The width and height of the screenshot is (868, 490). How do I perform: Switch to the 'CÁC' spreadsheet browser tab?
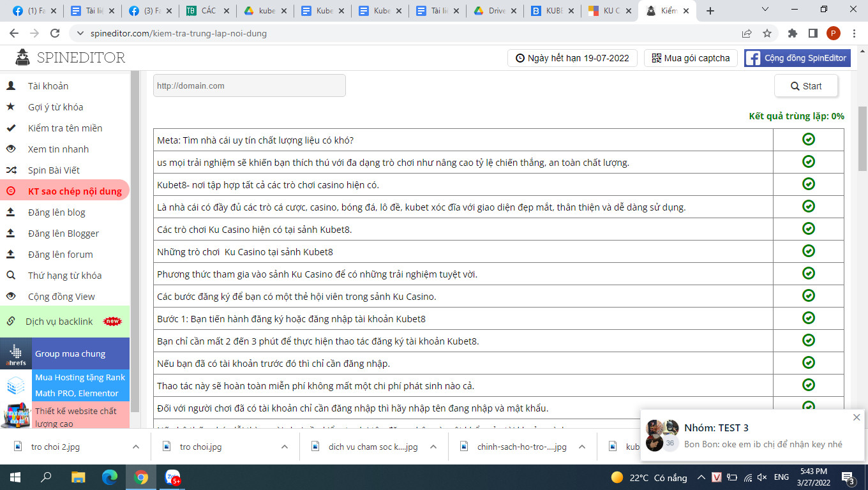[x=207, y=11]
